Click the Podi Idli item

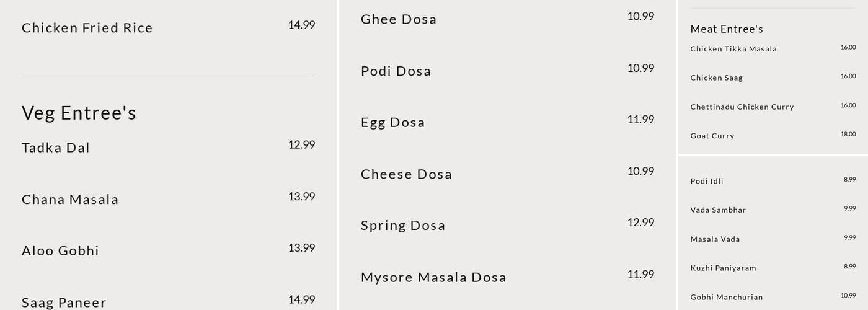click(x=707, y=181)
